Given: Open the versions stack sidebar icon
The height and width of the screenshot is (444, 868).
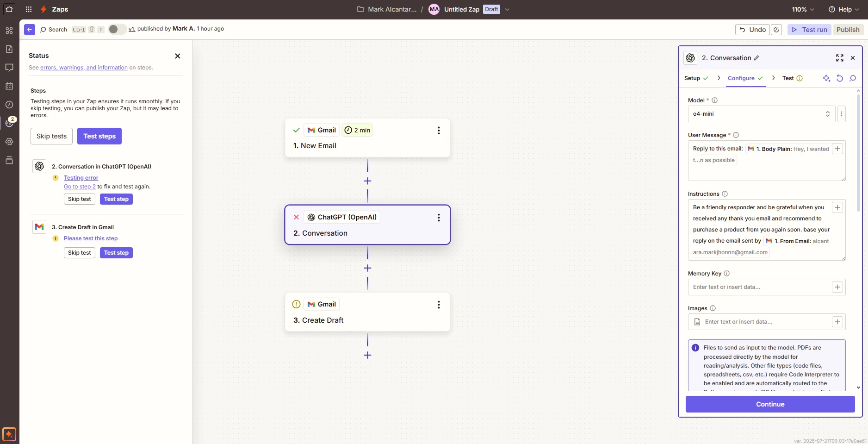Looking at the screenshot, I should pos(9,160).
